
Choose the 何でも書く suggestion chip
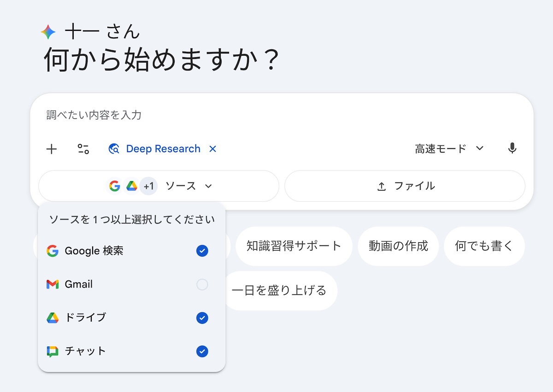(484, 246)
